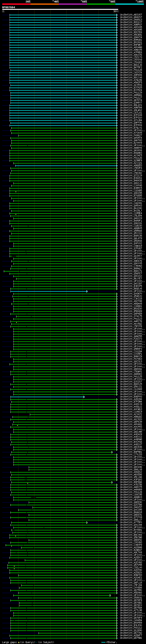The image size is (146, 644).
Task: Click the purple ~60% identity legend segment
Action: coord(73,4)
